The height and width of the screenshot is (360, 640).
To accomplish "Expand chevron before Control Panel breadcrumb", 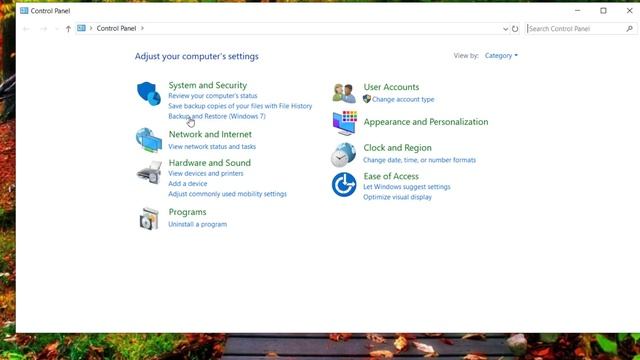I will [91, 28].
